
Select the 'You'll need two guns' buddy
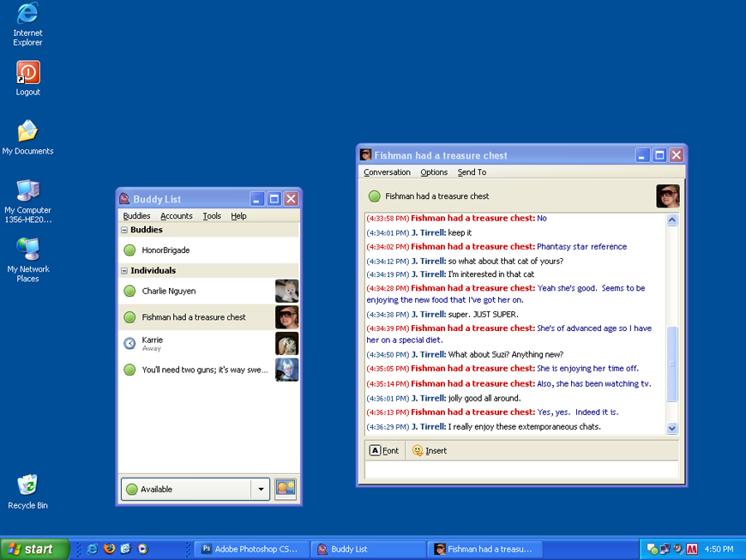click(209, 370)
